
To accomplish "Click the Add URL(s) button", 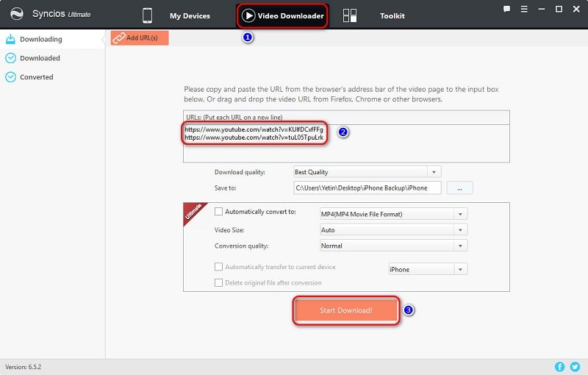I will coord(140,38).
